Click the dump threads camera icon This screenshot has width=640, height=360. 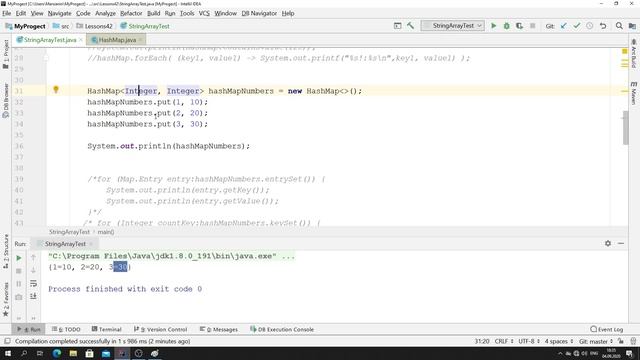coord(19,297)
